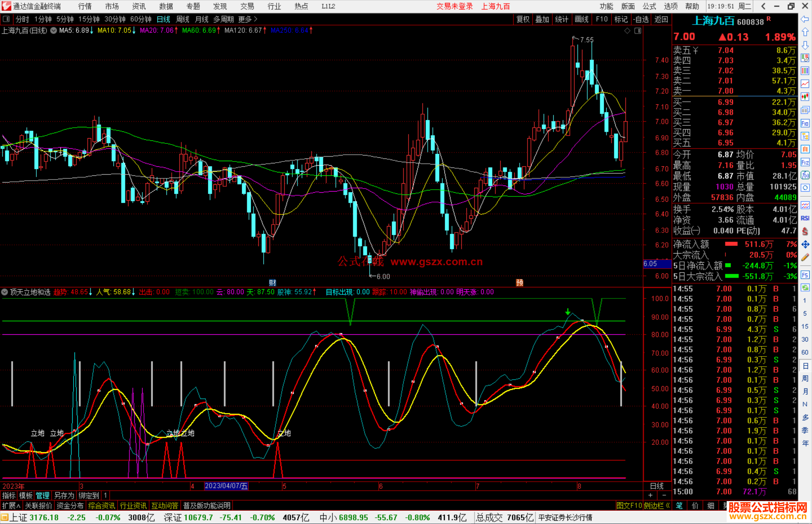Select the 价 tab below trade list
The height and width of the screenshot is (524, 812).
coord(695,506)
